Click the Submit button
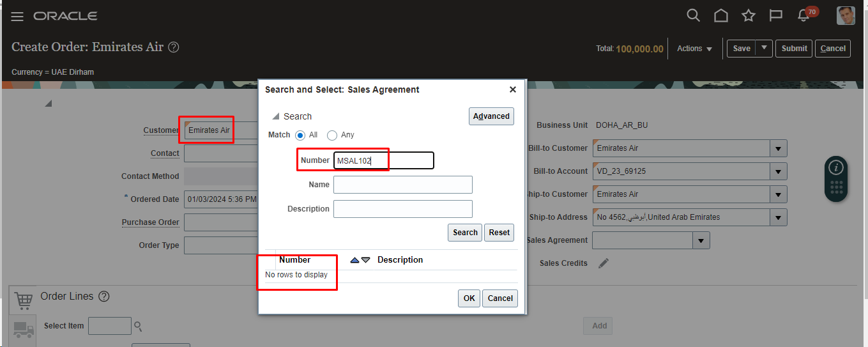The width and height of the screenshot is (868, 347). pos(794,49)
